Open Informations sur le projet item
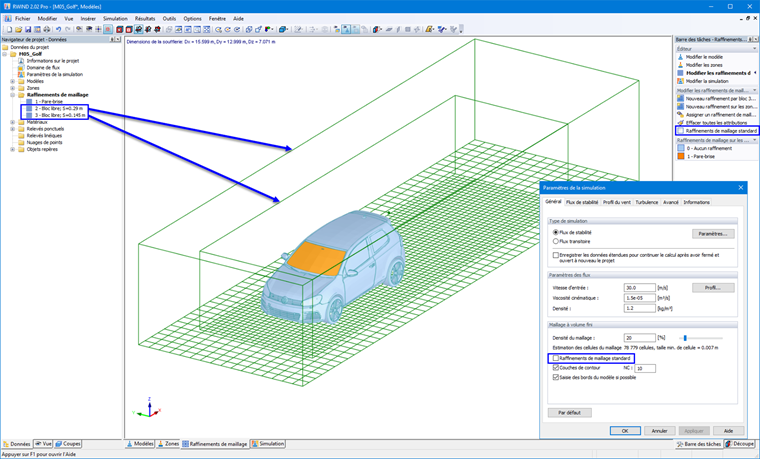 coord(53,61)
